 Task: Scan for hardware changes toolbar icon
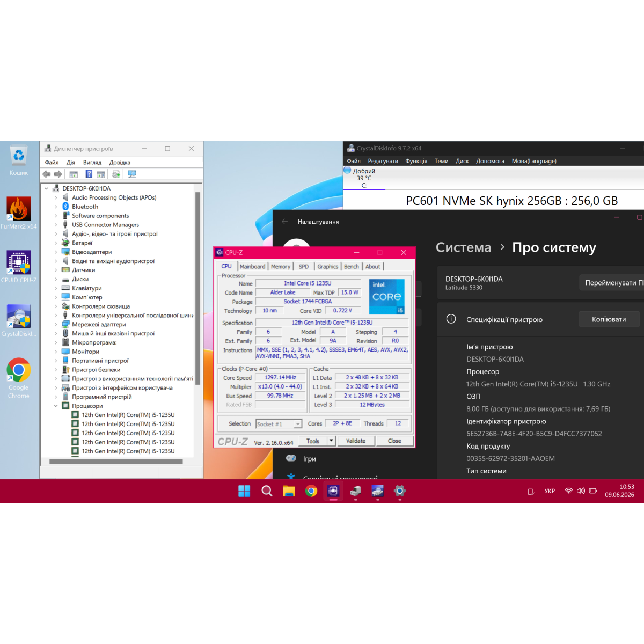[132, 174]
